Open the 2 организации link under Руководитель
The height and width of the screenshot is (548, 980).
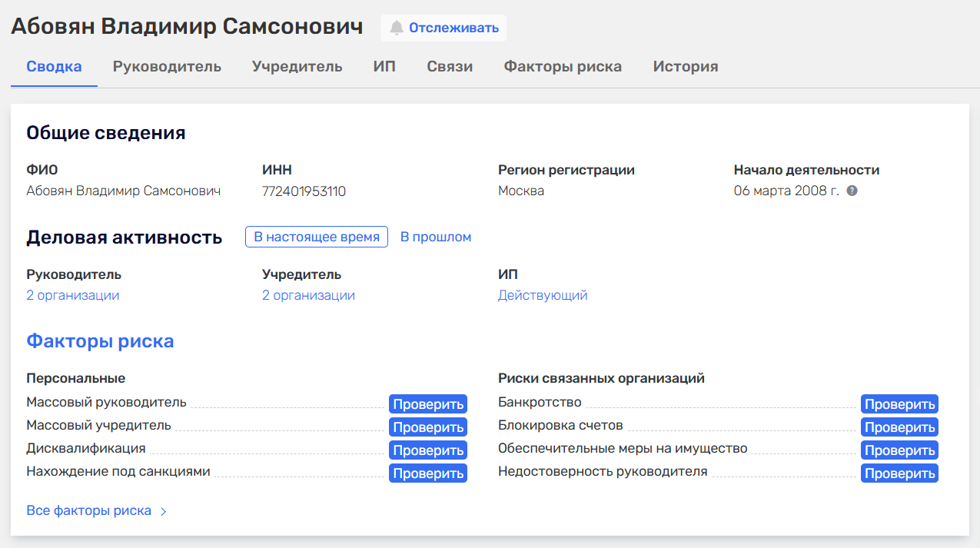point(72,294)
